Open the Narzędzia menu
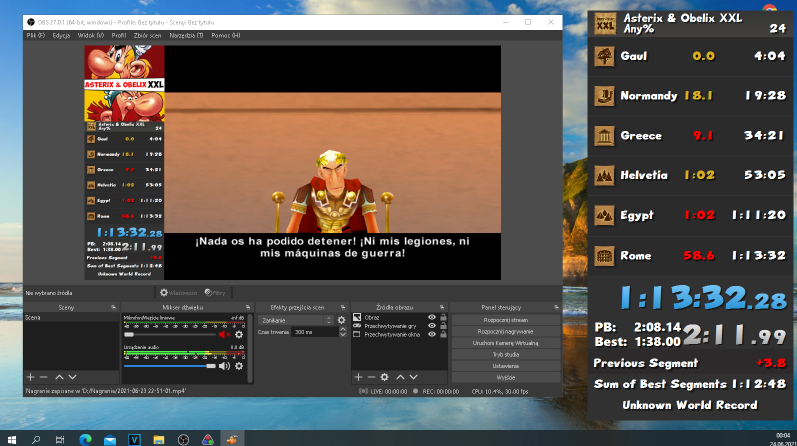 tap(186, 36)
